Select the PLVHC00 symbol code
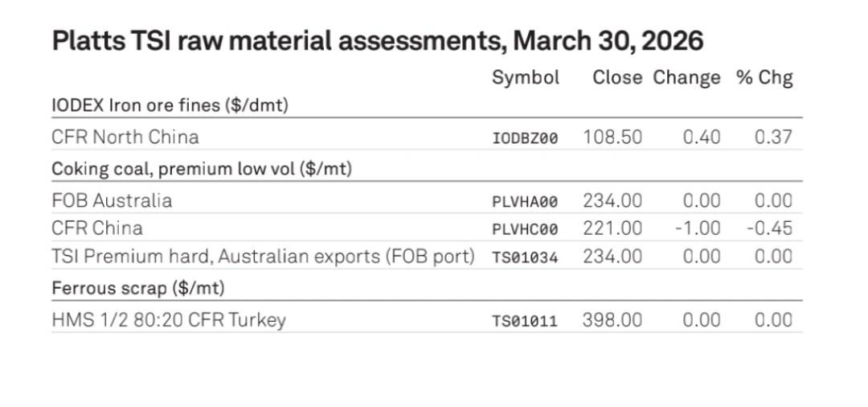 point(525,229)
